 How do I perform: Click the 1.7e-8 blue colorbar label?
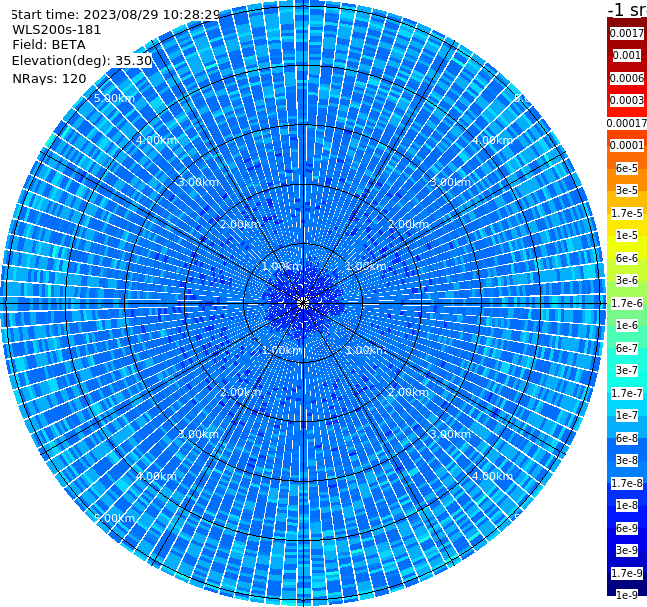point(627,483)
